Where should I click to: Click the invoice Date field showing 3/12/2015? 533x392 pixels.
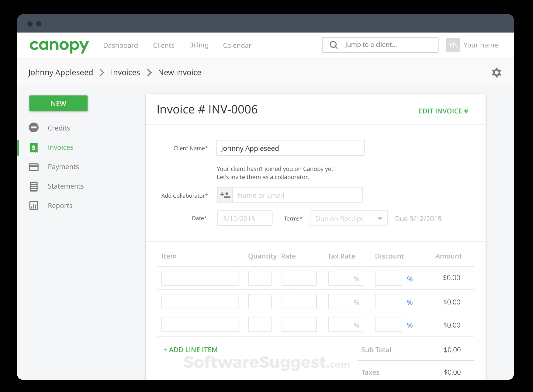point(245,218)
